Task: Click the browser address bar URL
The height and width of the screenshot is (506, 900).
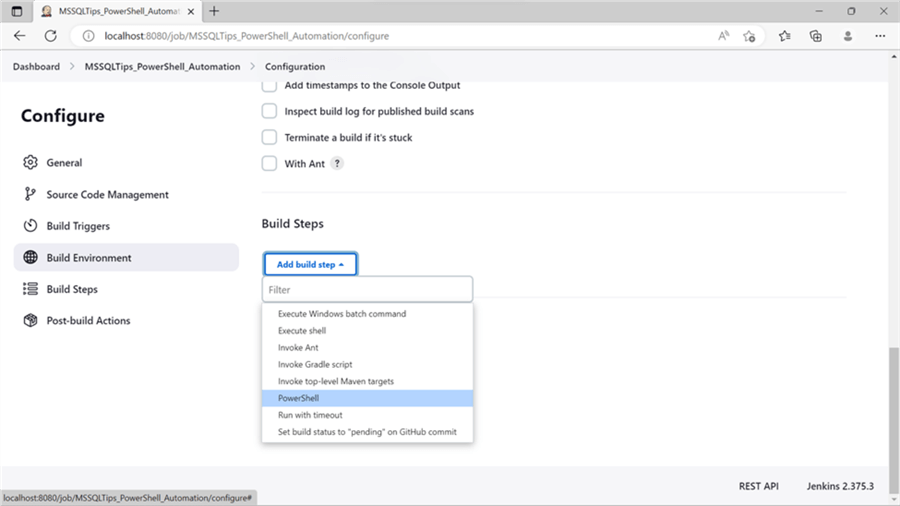Action: tap(247, 36)
